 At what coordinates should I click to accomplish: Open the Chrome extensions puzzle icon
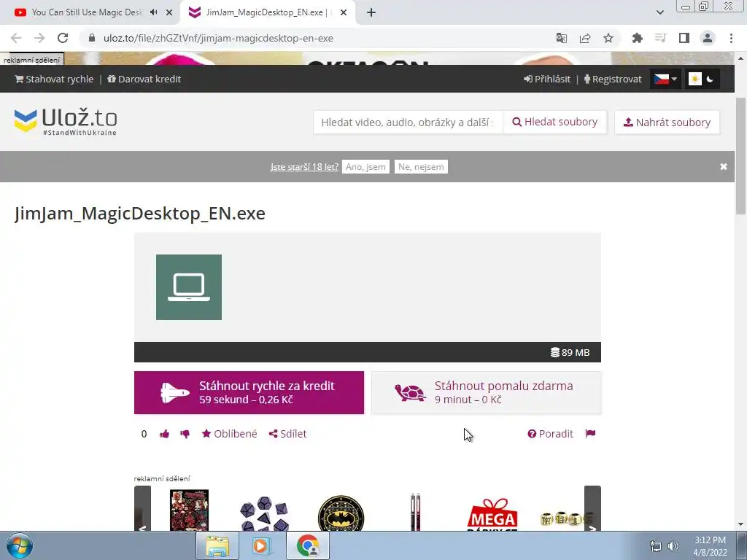coord(638,38)
